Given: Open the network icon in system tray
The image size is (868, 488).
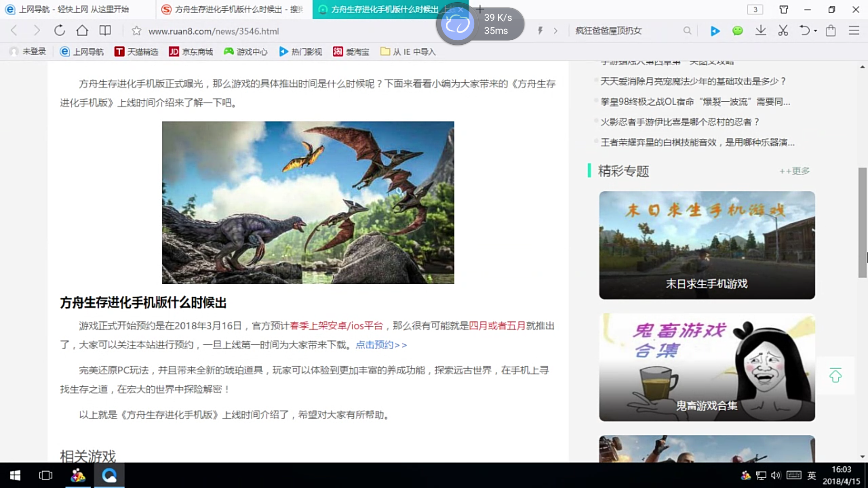Looking at the screenshot, I should coord(761,475).
